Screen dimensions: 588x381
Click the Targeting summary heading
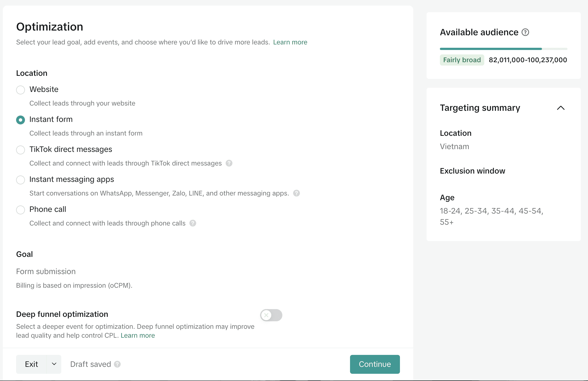pyautogui.click(x=480, y=108)
